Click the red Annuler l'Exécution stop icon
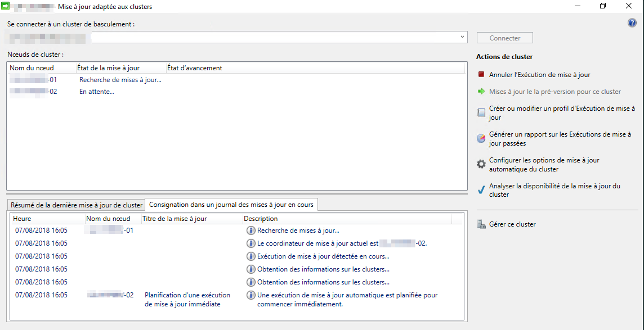The width and height of the screenshot is (644, 330). pos(481,74)
